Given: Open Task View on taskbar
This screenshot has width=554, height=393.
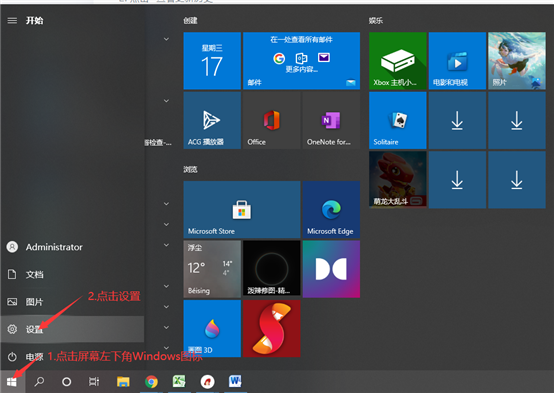Looking at the screenshot, I should [x=94, y=382].
